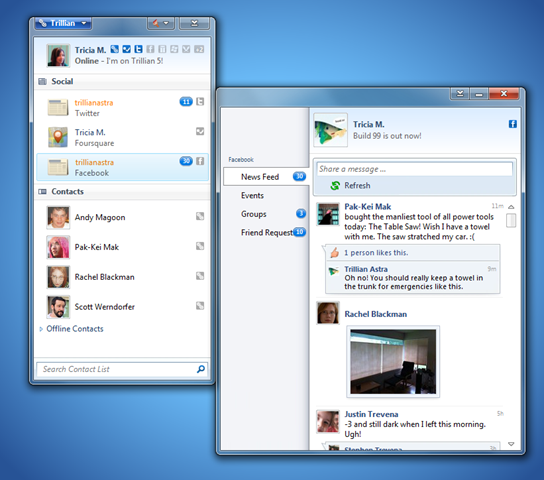Viewport: 544px width, 480px height.
Task: Open the Groups tab
Action: pos(266,214)
